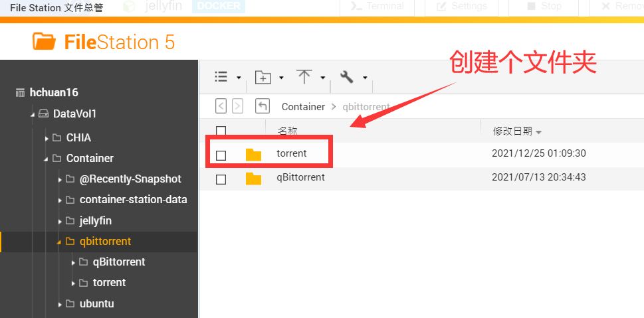Select DataVol1 in the sidebar tree

[x=74, y=114]
